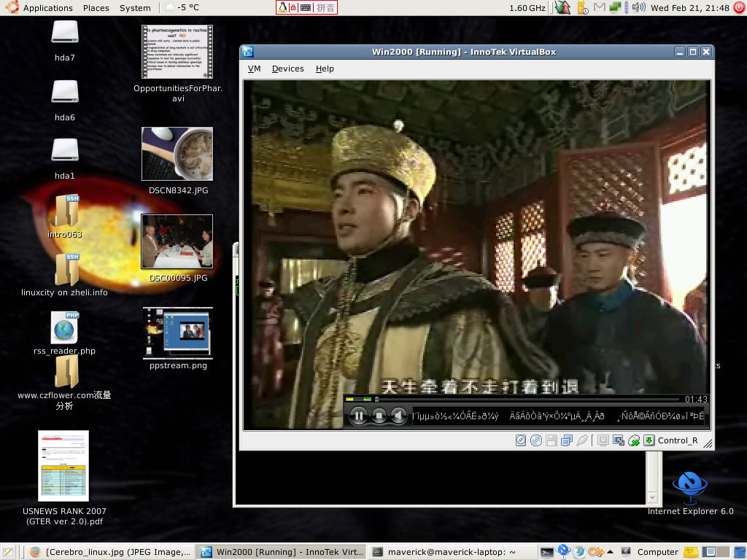Toggle mouse integration indicator icon
This screenshot has height=560, width=747.
point(634,440)
